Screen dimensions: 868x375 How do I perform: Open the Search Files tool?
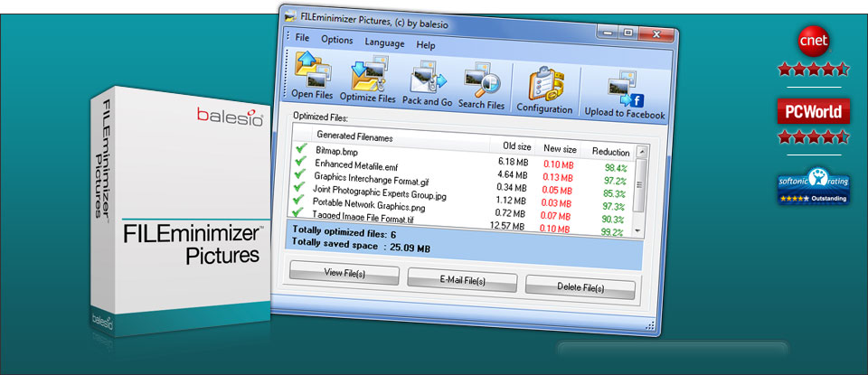click(x=481, y=83)
